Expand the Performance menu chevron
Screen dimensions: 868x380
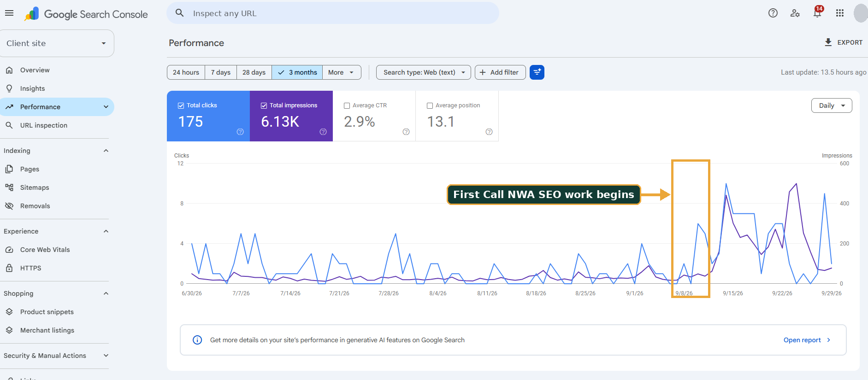pyautogui.click(x=106, y=107)
